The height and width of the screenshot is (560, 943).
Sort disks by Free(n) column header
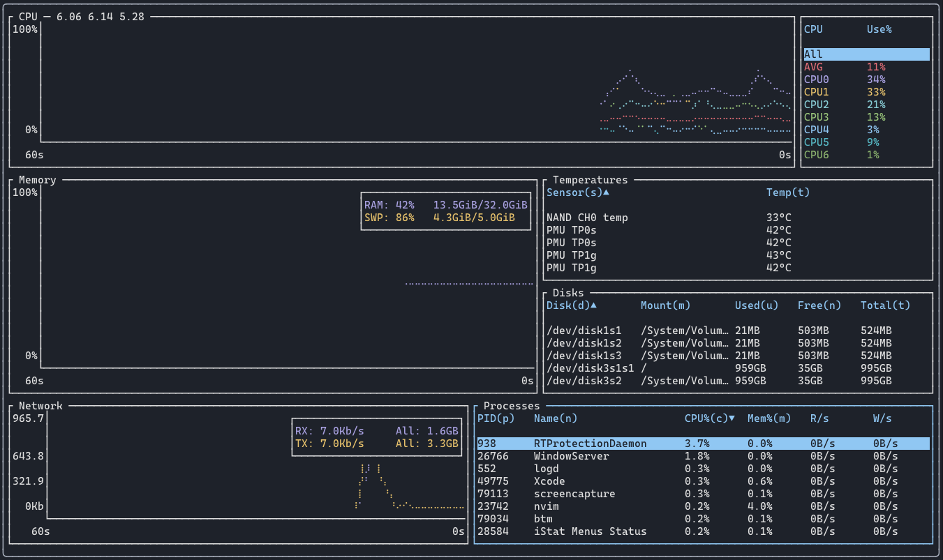coord(819,305)
